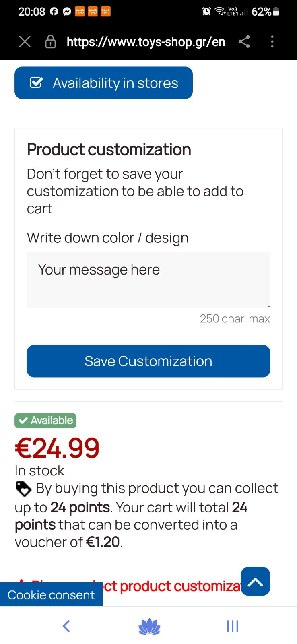Tap the green Available badge
The width and height of the screenshot is (297, 644).
[45, 421]
